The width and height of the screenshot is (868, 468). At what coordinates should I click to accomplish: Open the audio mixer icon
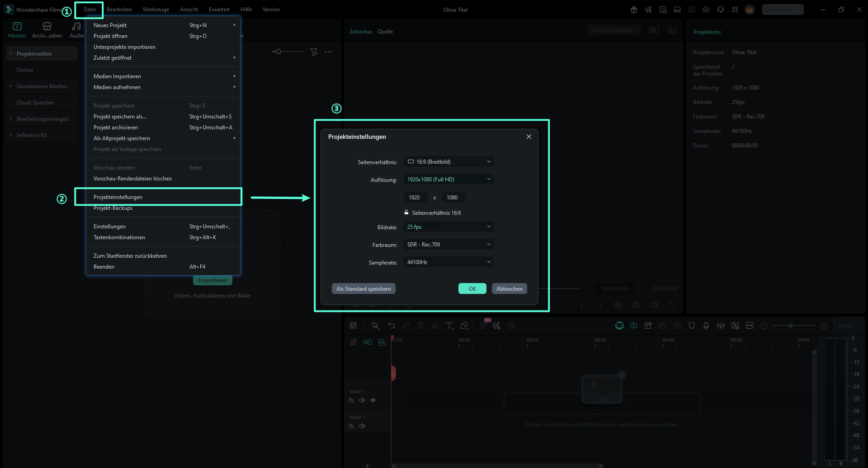(721, 326)
